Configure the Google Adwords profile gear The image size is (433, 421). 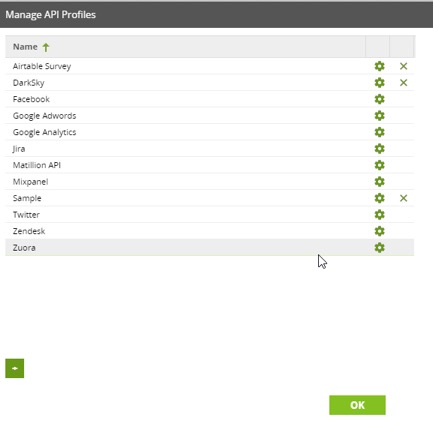pos(379,116)
